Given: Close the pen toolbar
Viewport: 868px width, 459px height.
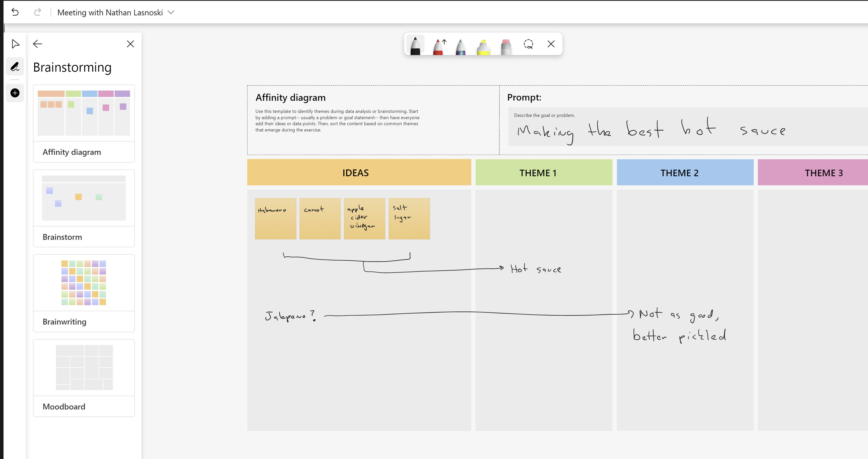Looking at the screenshot, I should tap(551, 44).
